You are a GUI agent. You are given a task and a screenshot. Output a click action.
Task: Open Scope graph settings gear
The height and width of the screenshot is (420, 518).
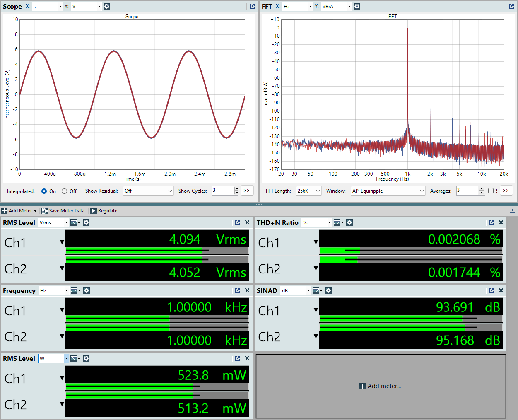107,6
